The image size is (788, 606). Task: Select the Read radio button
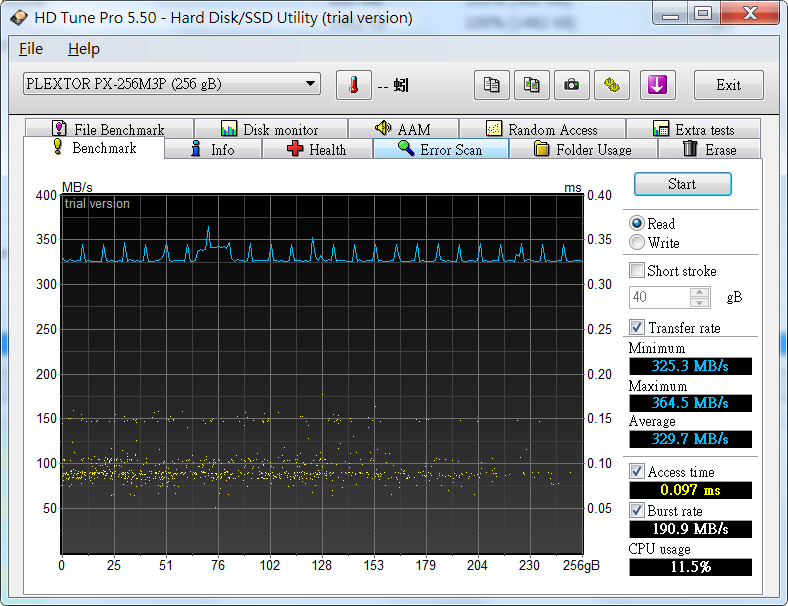coord(637,224)
